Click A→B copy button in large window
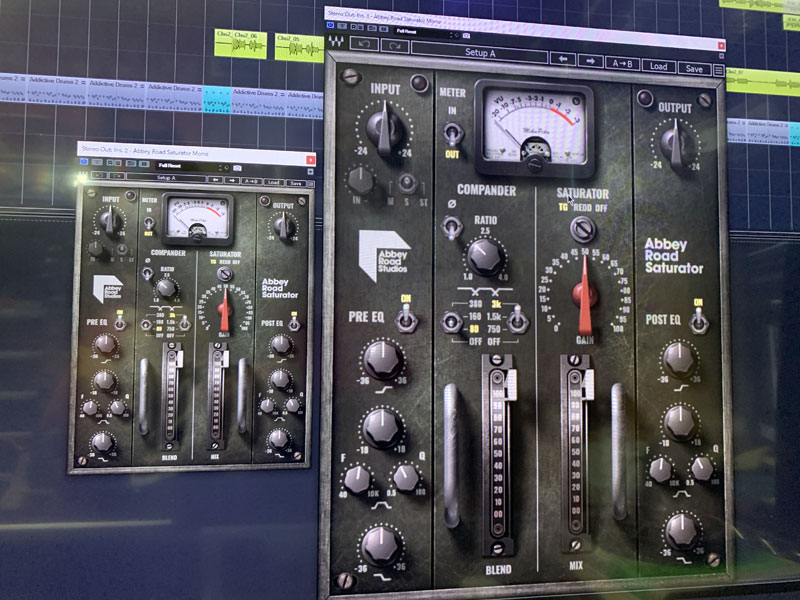This screenshot has width=800, height=600. point(622,63)
